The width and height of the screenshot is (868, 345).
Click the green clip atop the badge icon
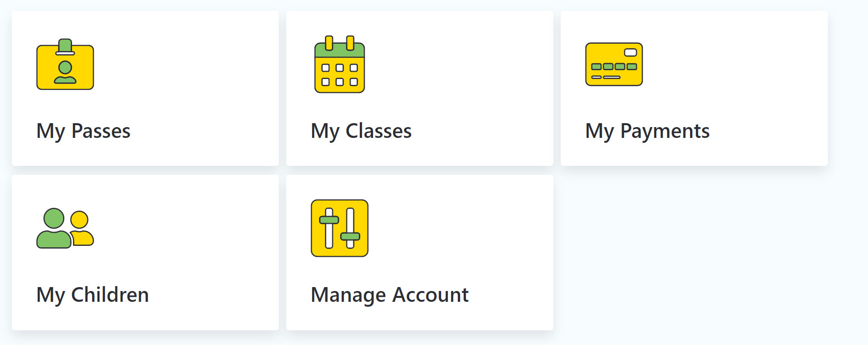(65, 47)
